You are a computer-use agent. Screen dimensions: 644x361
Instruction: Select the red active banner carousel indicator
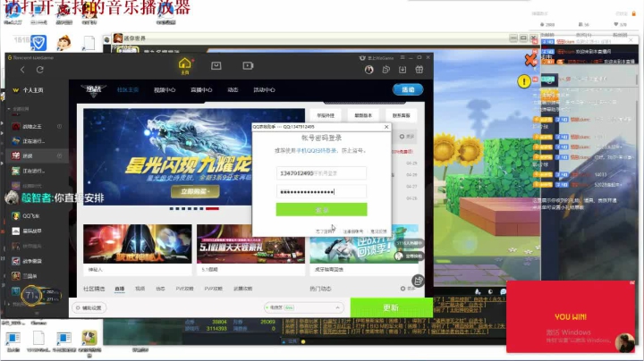coord(212,208)
